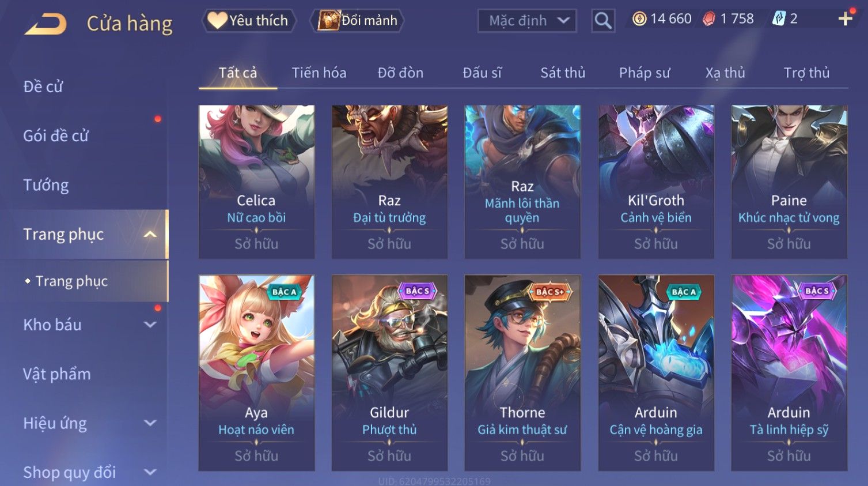Viewport: 868px width, 486px height.
Task: Open favorites via heart Yêu thích
Action: tap(248, 21)
